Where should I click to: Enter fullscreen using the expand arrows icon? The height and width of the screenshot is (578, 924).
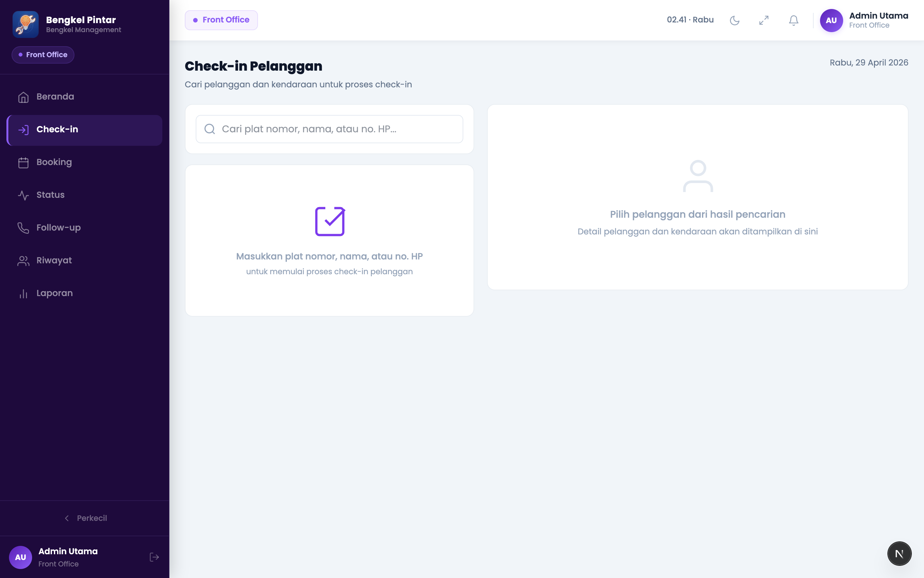(764, 20)
